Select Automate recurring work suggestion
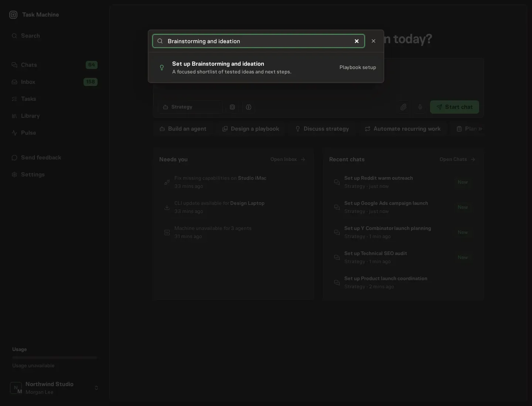532x406 pixels. pos(402,129)
